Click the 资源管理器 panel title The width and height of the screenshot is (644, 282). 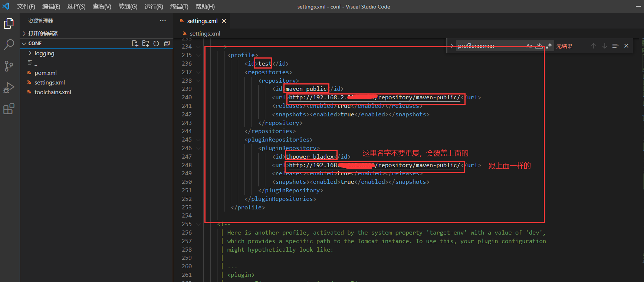coord(40,21)
